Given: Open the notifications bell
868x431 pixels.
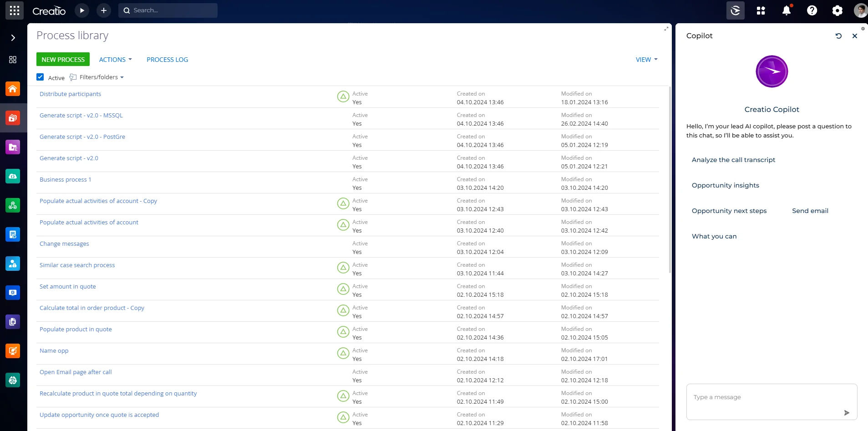Looking at the screenshot, I should click(786, 10).
